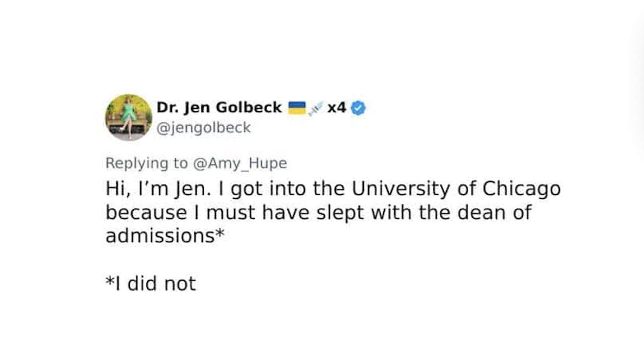The image size is (644, 362).
Task: Click the "*I did not" footnote line
Action: 150,283
